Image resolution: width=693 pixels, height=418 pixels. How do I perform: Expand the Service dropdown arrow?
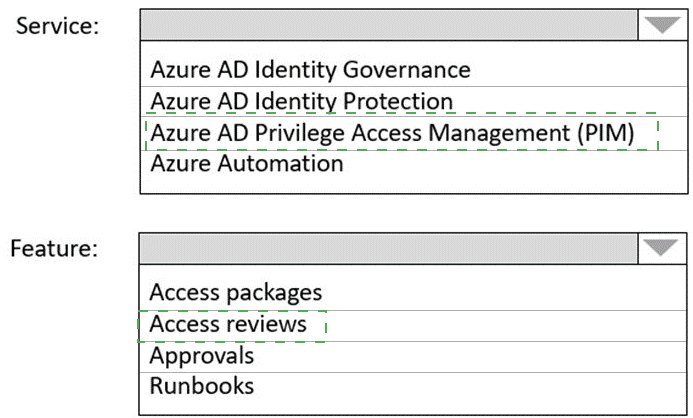[x=661, y=26]
